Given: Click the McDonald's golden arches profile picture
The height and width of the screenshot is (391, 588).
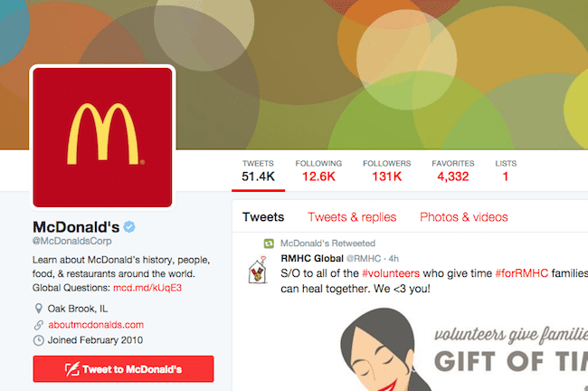Looking at the screenshot, I should click(x=102, y=138).
